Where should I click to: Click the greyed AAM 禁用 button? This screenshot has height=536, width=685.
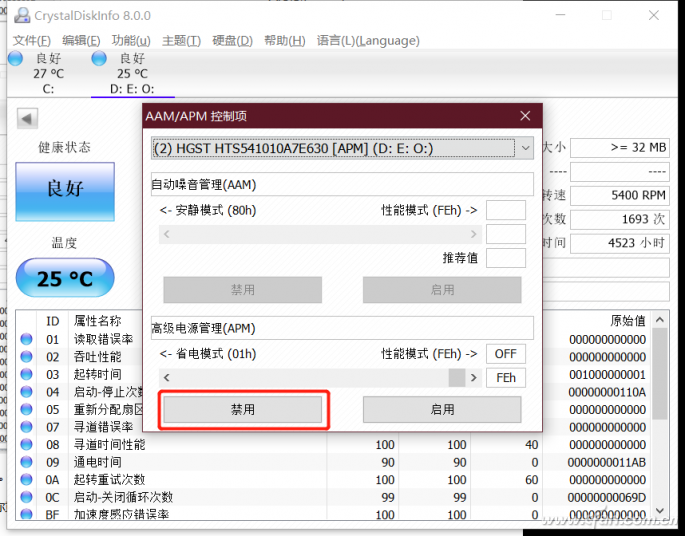point(242,290)
